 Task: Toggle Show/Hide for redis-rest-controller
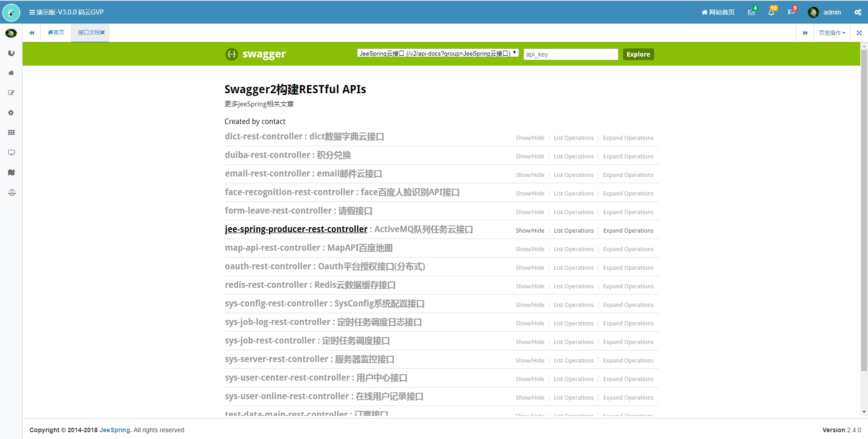530,286
